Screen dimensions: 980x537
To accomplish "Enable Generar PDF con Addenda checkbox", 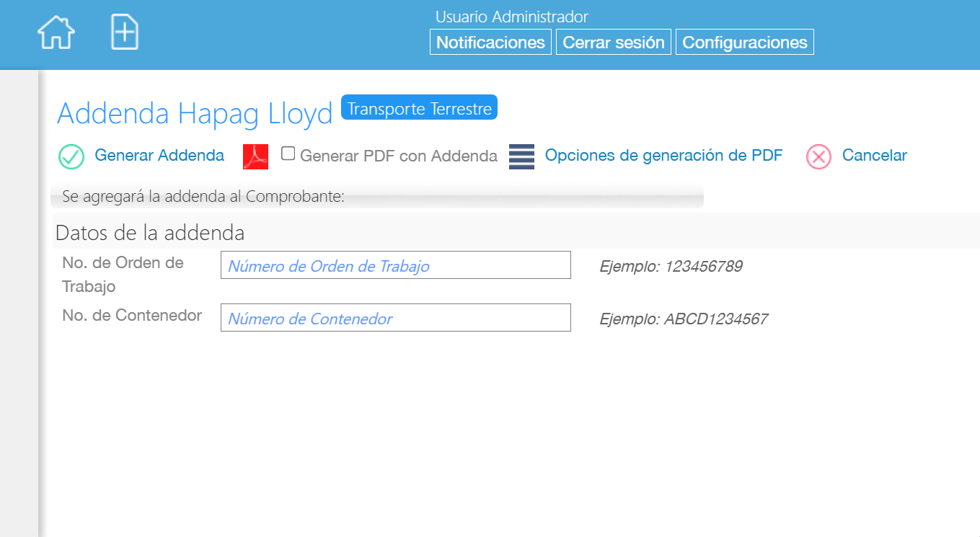I will pos(288,154).
